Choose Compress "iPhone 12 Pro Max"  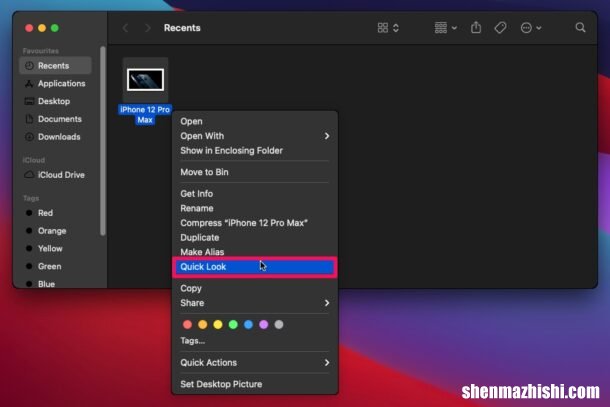tap(255, 223)
